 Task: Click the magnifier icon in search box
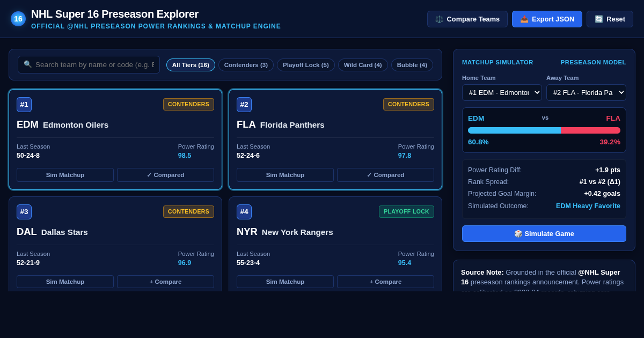[28, 64]
